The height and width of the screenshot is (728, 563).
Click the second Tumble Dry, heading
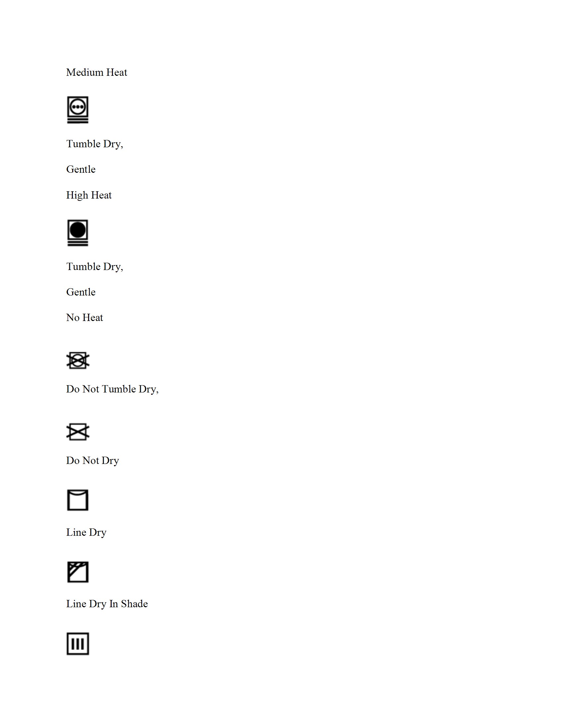click(x=95, y=267)
